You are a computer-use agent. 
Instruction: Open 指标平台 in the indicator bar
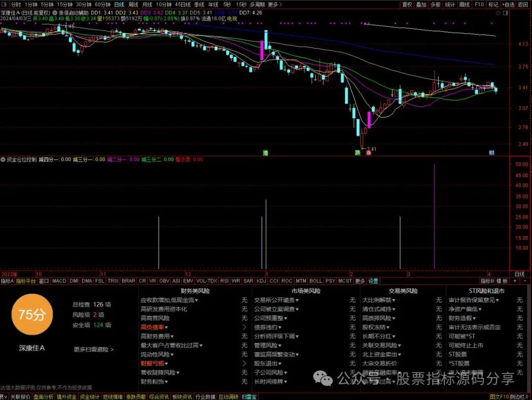[26, 281]
